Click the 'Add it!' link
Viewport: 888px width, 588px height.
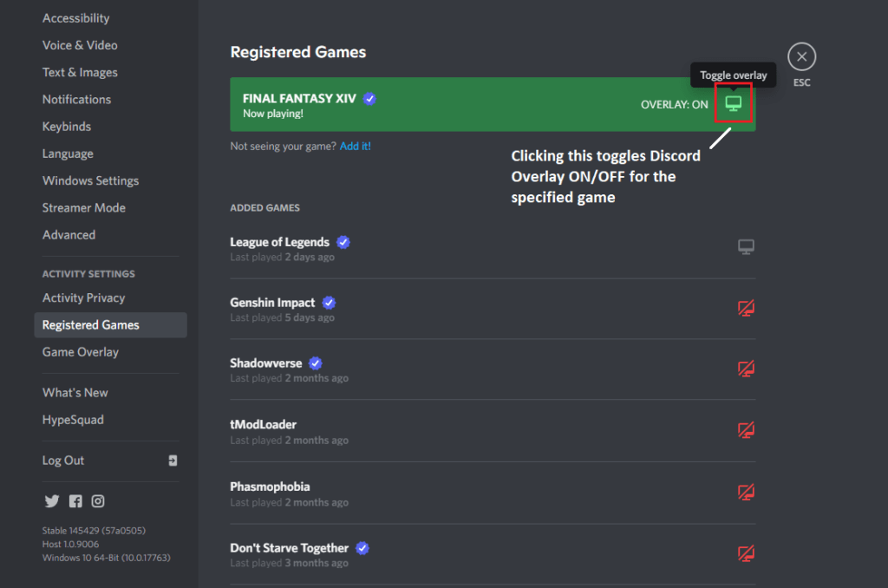point(355,147)
